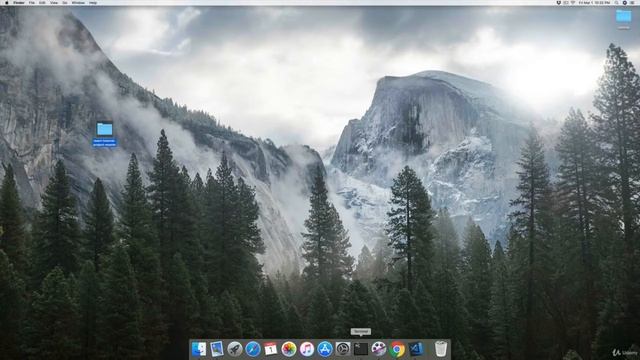Open Spotlight search magnifier

tap(617, 2)
